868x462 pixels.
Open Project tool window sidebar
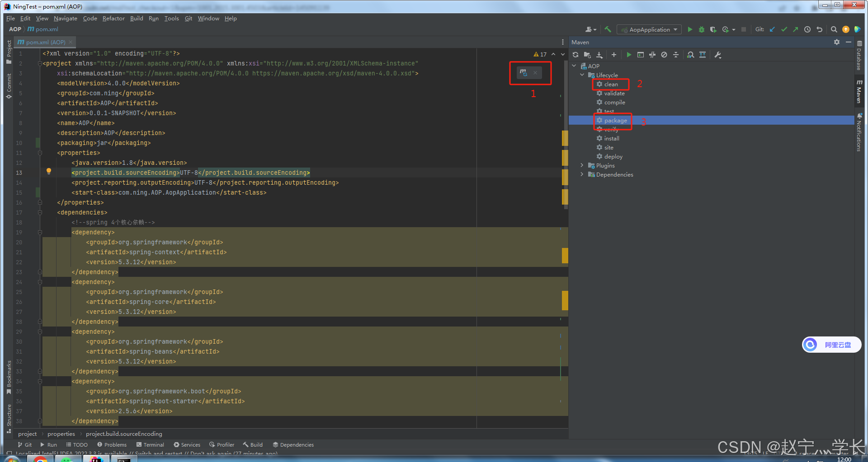click(9, 52)
